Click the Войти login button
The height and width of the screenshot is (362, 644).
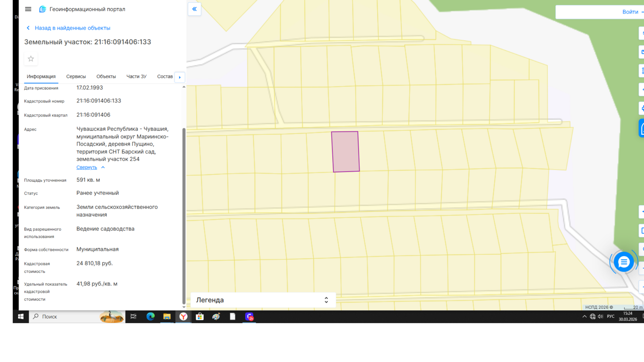click(x=630, y=12)
